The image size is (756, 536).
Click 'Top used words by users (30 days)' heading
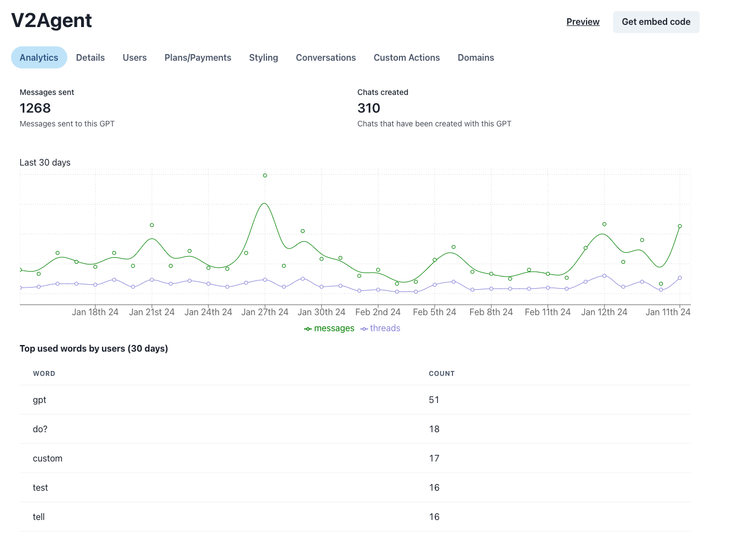pyautogui.click(x=94, y=348)
